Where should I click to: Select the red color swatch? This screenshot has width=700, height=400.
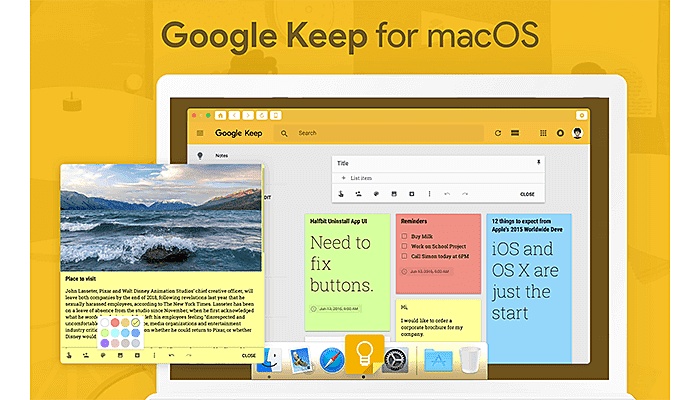point(115,322)
